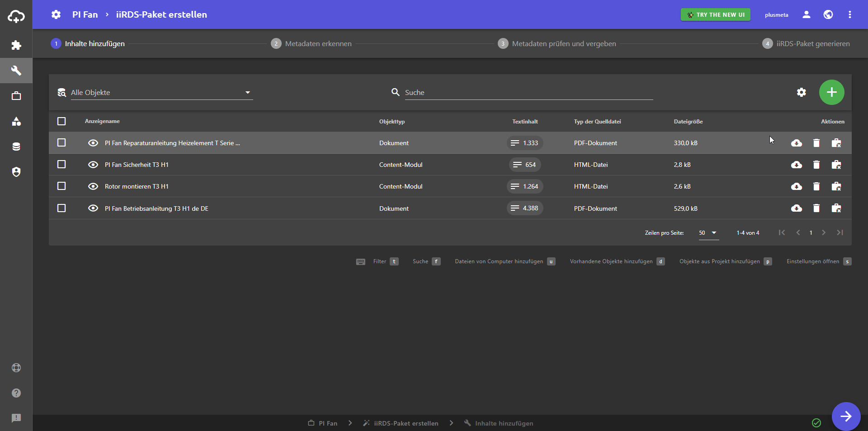Click the TRY THE NEW UI button
This screenshot has width=868, height=431.
715,15
